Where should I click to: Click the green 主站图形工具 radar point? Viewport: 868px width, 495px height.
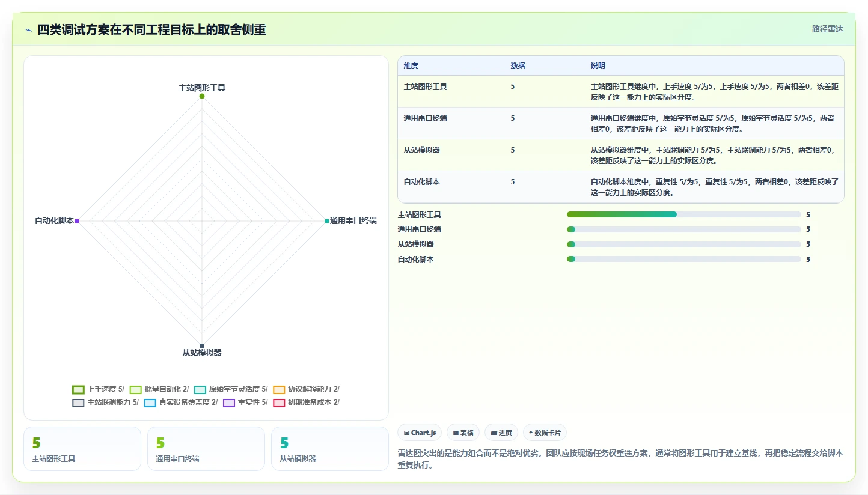point(202,96)
